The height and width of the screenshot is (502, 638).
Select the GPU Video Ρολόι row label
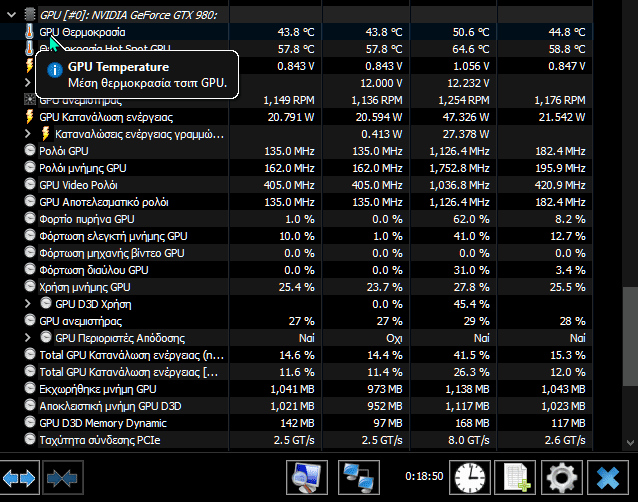[x=78, y=185]
